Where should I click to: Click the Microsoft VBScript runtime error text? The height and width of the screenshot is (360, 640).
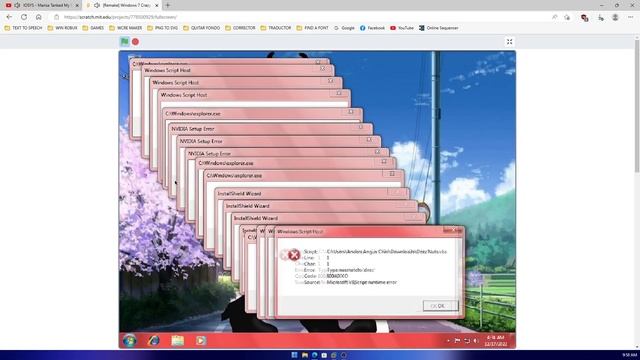pos(362,282)
